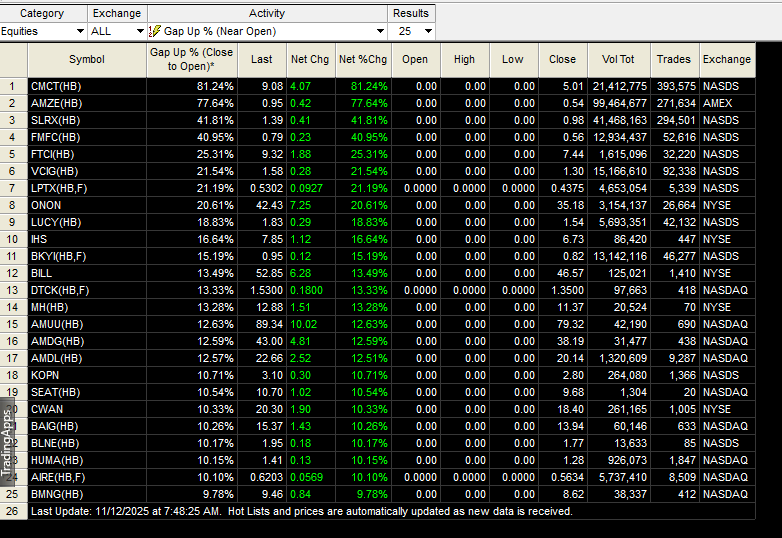The image size is (782, 538).
Task: Click the 0.4375 close price cell
Action: click(563, 188)
